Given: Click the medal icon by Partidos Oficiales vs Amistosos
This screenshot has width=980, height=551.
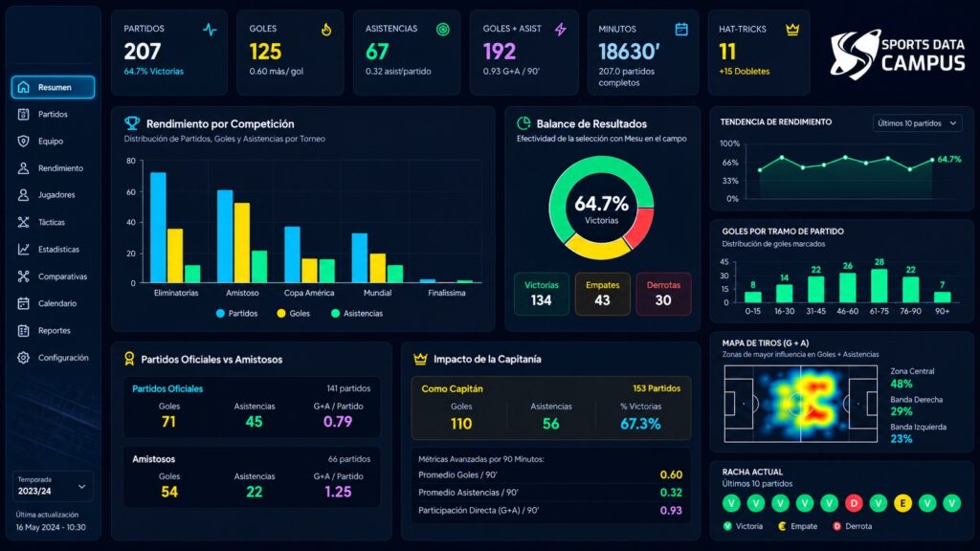Looking at the screenshot, I should (129, 359).
